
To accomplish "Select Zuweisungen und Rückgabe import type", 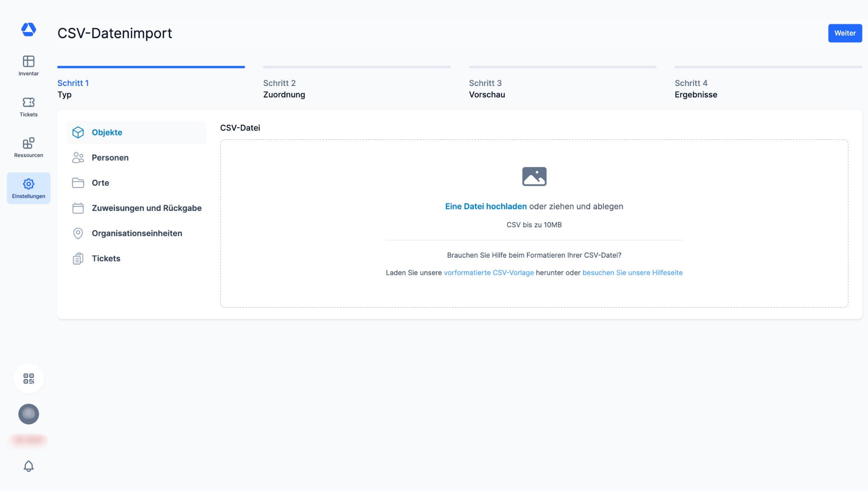I will 146,208.
